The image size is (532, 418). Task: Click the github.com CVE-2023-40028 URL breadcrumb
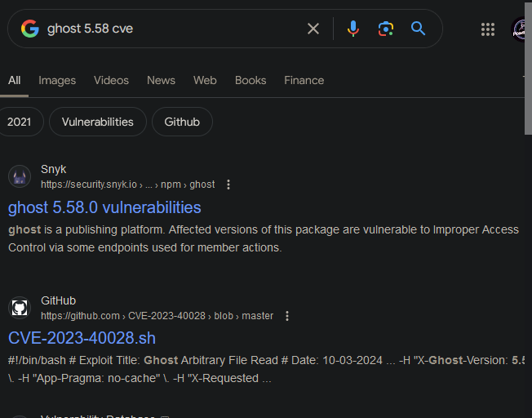pos(157,316)
